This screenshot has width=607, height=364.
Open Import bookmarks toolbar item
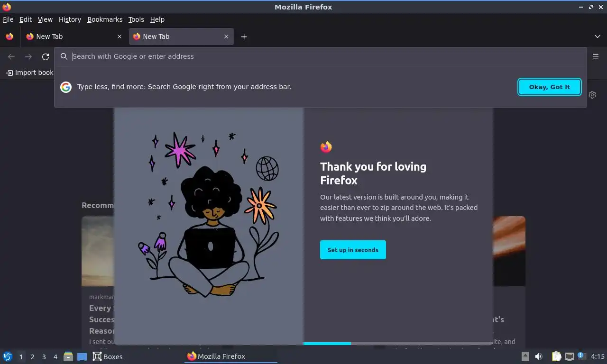point(29,73)
